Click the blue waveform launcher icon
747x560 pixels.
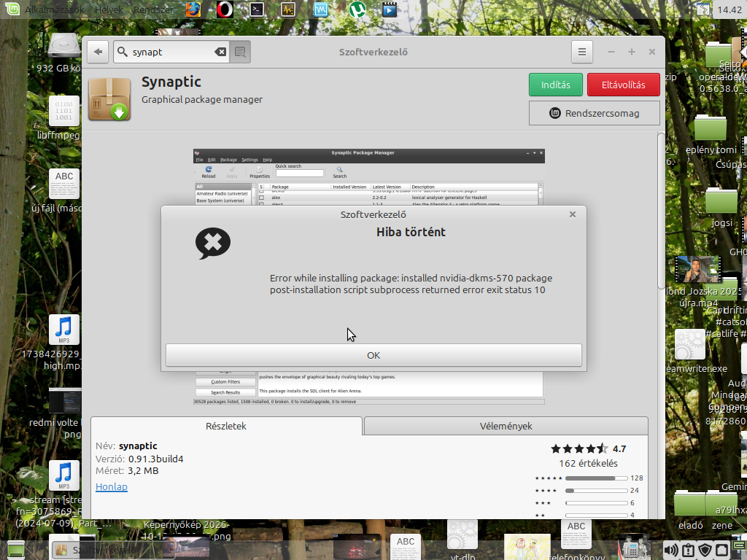[321, 9]
